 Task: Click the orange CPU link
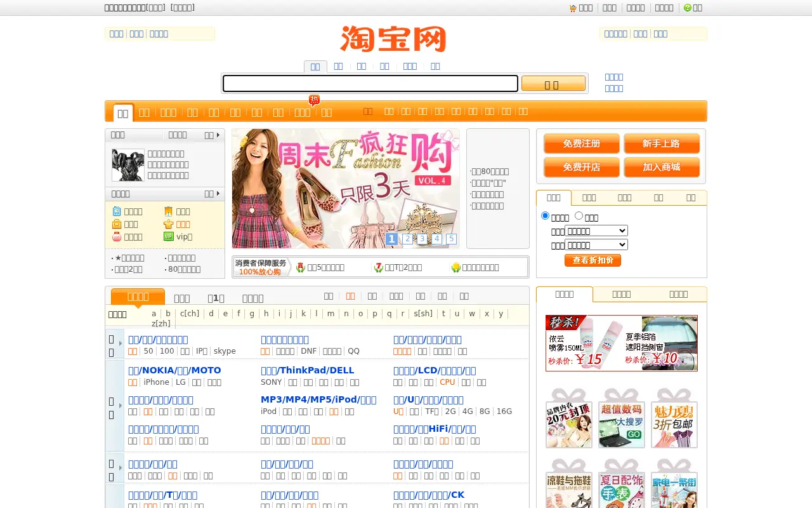tap(447, 382)
